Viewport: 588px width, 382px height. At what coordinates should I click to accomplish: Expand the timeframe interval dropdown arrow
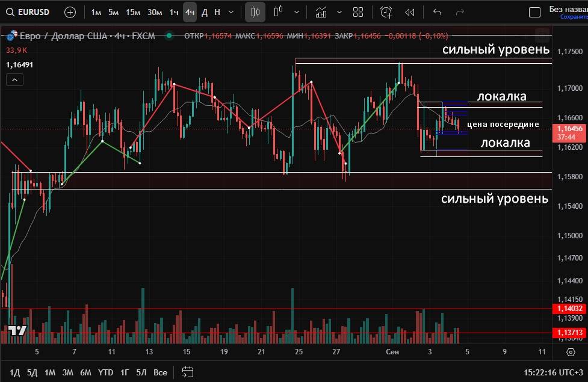click(x=231, y=12)
